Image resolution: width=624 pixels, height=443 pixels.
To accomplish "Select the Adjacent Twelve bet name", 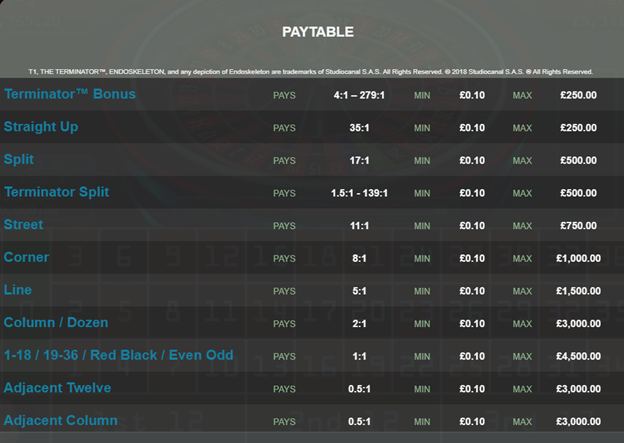I will [57, 388].
